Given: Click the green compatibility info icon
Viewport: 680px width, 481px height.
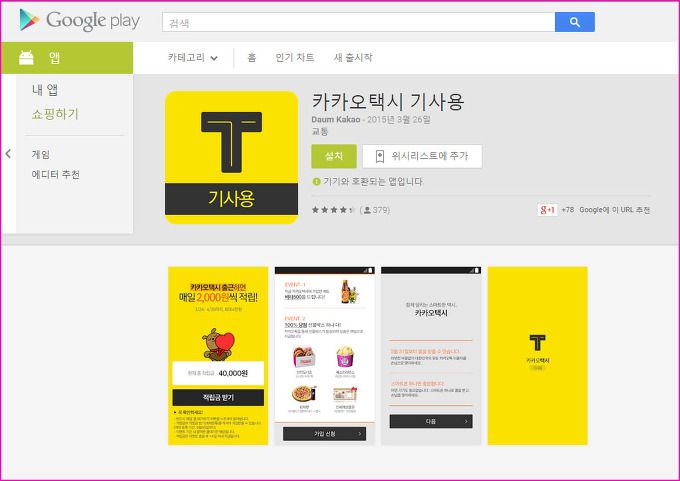Looking at the screenshot, I should (317, 181).
